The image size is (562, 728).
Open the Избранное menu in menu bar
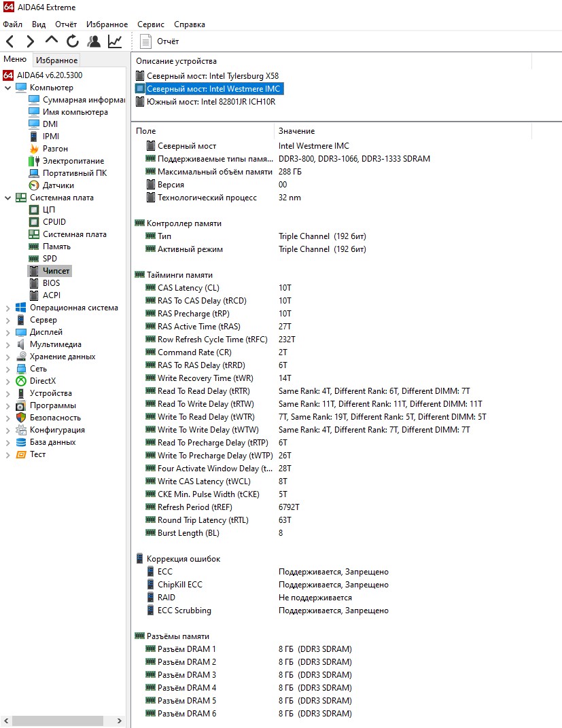[x=107, y=24]
